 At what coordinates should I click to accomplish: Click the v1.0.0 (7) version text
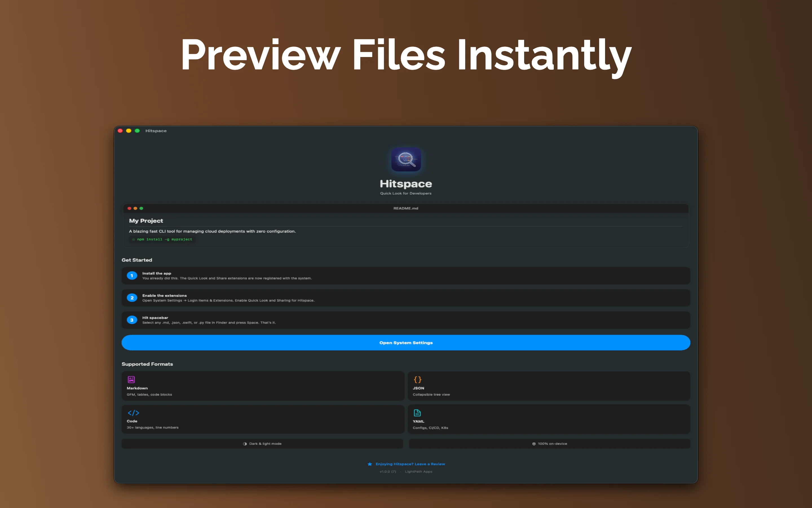(x=388, y=472)
